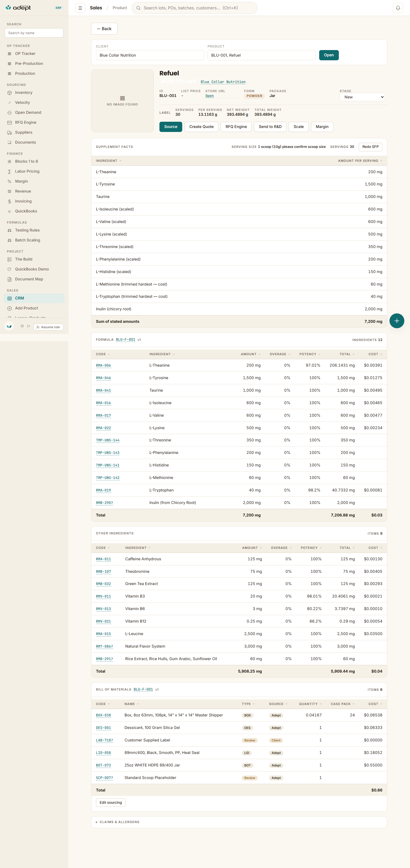Open settings gear in sidebar footer

[22, 326]
